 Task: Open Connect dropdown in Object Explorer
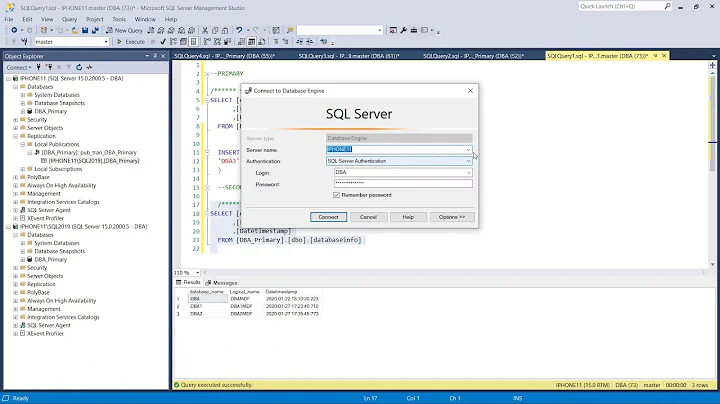tap(19, 67)
